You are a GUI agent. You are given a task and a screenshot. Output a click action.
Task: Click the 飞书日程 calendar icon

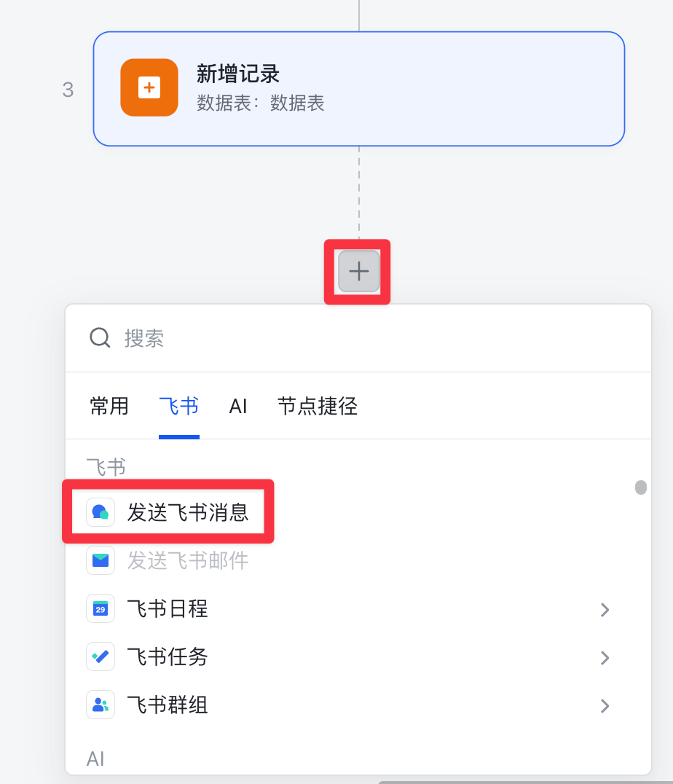101,608
